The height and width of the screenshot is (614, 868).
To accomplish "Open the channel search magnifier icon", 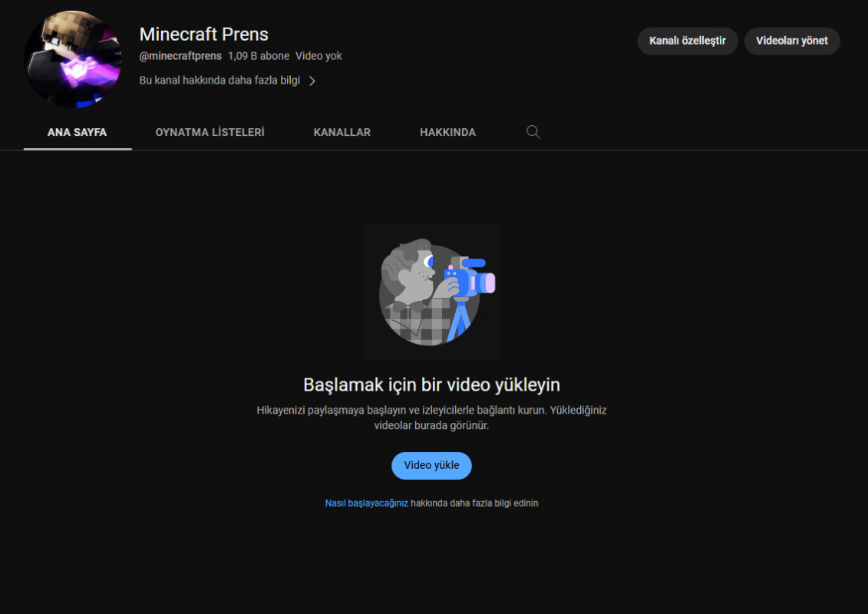I will (533, 132).
